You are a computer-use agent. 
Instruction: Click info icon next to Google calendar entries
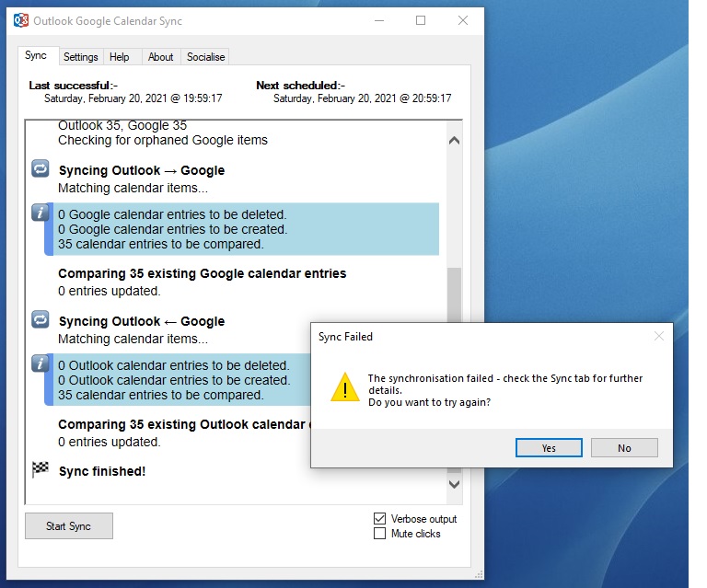pos(41,213)
